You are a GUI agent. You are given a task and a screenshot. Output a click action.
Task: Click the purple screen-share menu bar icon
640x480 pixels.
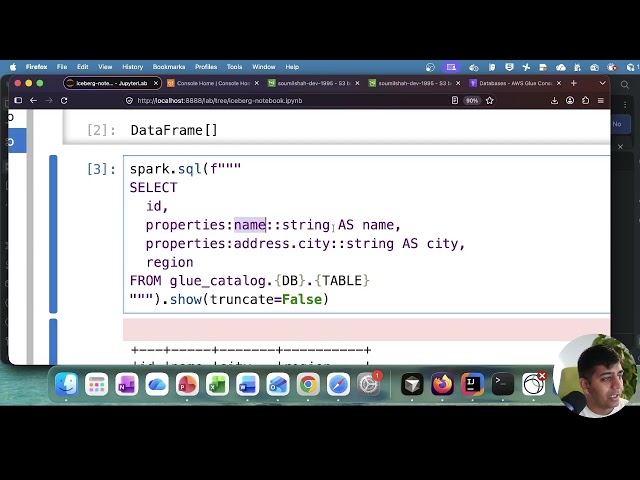coord(451,67)
